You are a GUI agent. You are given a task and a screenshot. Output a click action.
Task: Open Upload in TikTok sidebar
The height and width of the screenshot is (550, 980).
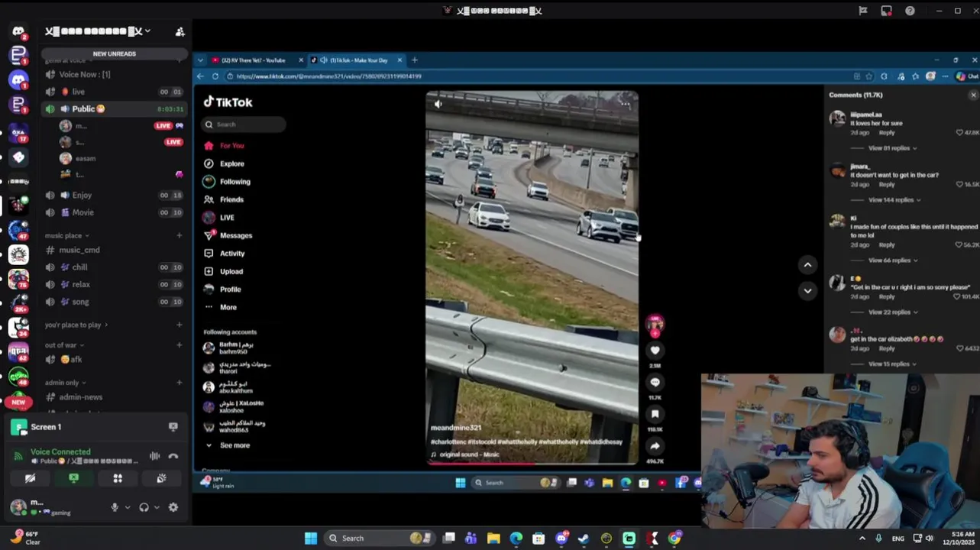223,271
